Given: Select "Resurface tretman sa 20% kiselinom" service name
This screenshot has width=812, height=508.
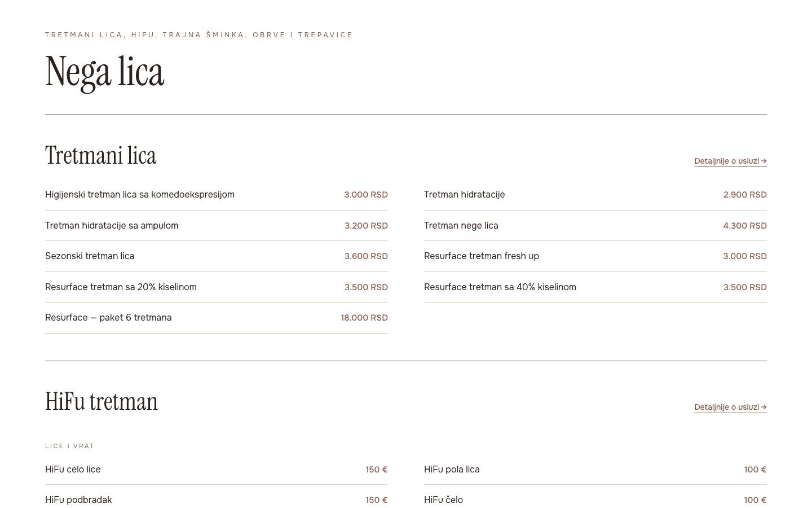Looking at the screenshot, I should pyautogui.click(x=121, y=287).
